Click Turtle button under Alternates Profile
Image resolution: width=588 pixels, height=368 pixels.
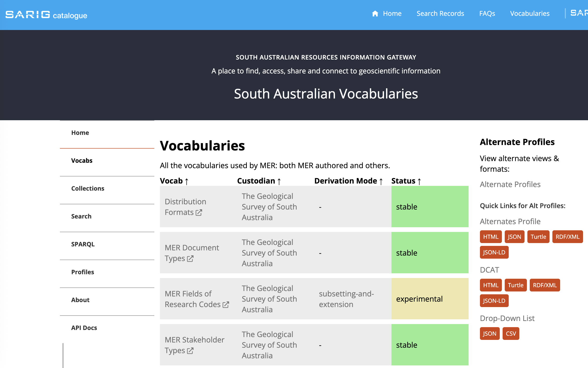(x=538, y=237)
